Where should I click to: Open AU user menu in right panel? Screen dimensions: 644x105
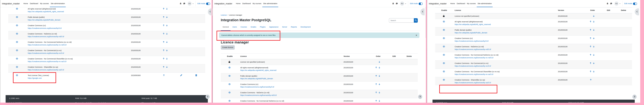pyautogui.click(x=618, y=4)
